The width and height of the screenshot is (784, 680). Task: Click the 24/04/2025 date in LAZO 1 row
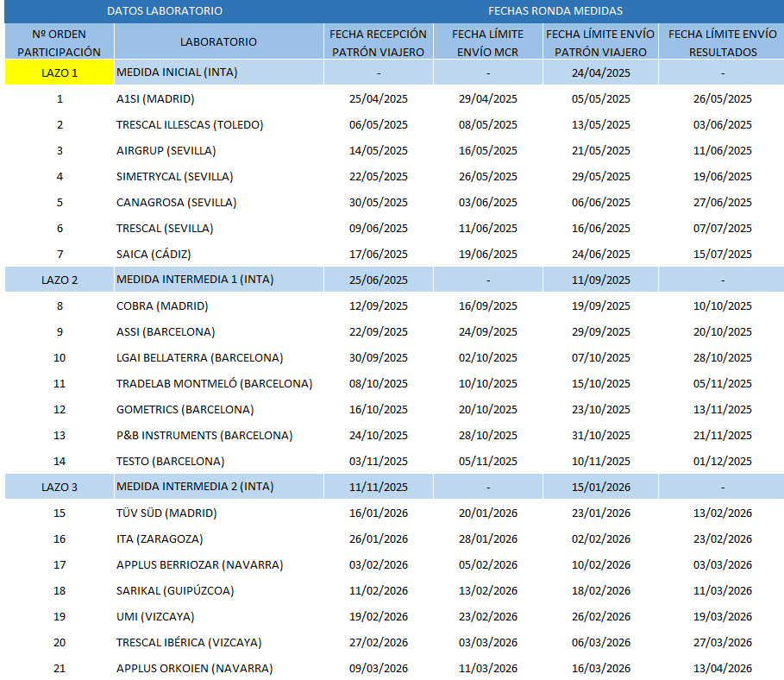(x=601, y=73)
